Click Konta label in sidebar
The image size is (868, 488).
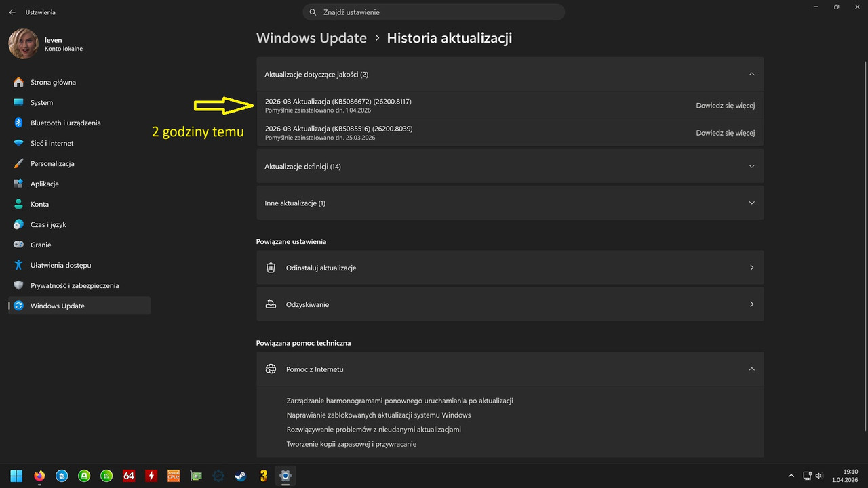(x=39, y=204)
